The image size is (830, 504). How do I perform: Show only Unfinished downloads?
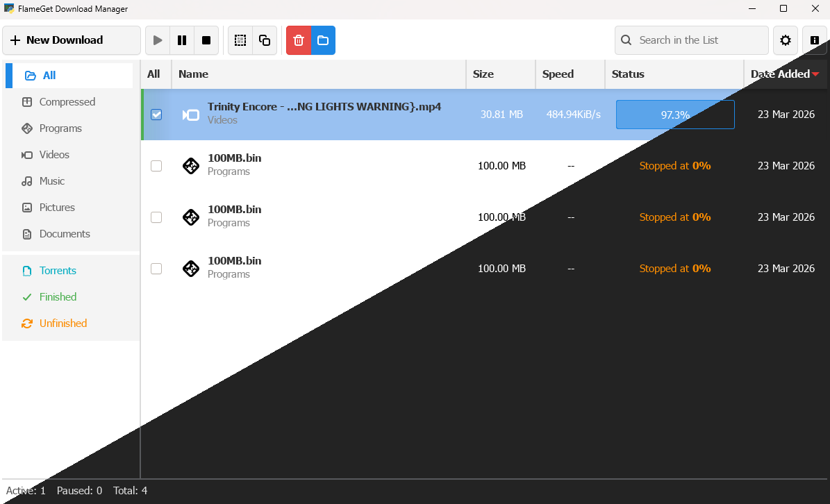(63, 323)
